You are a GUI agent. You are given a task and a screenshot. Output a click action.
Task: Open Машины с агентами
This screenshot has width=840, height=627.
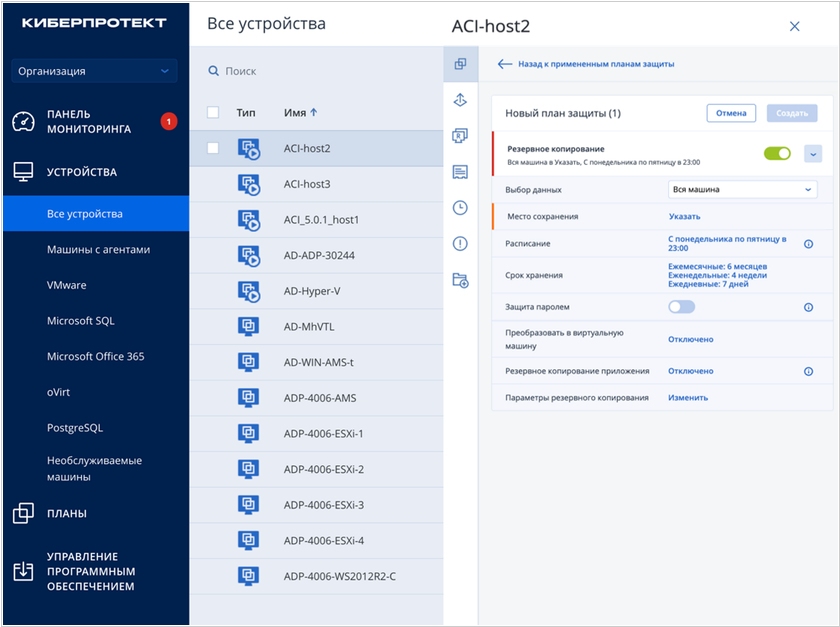99,249
